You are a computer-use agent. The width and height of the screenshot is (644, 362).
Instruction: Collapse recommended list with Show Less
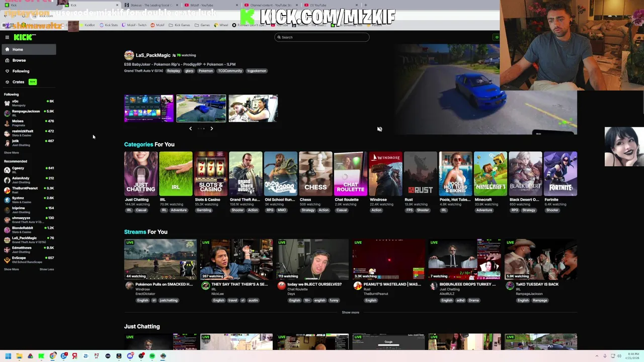pyautogui.click(x=46, y=269)
